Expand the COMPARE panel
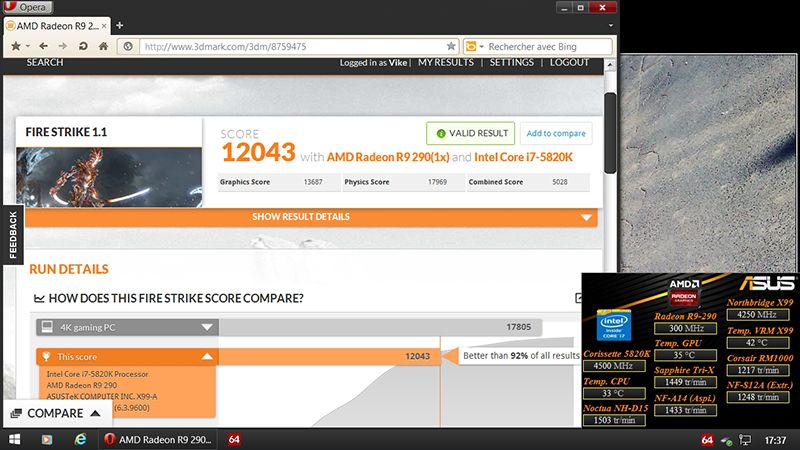 (x=56, y=413)
